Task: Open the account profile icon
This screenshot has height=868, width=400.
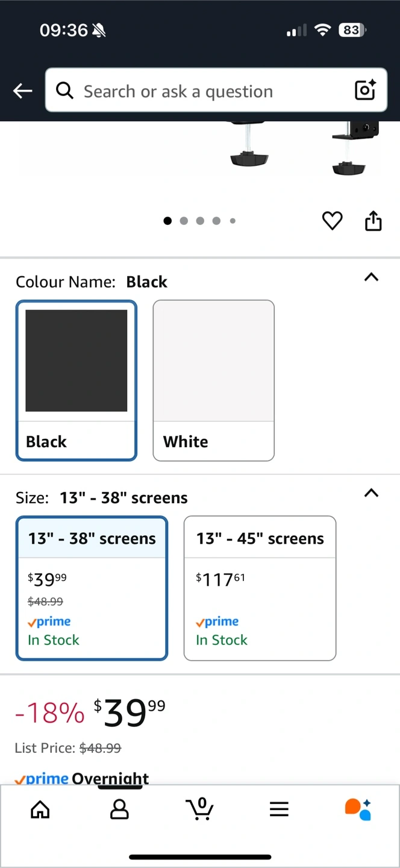Action: point(119,810)
